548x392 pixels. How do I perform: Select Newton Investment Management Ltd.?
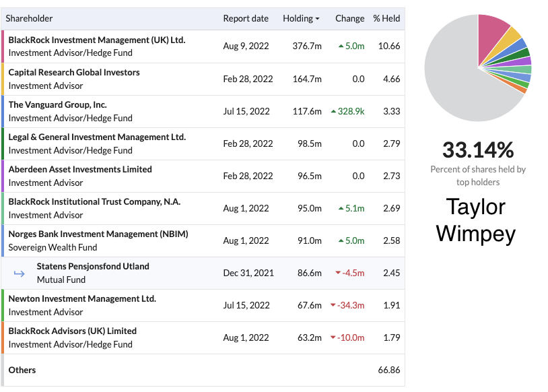coord(82,298)
